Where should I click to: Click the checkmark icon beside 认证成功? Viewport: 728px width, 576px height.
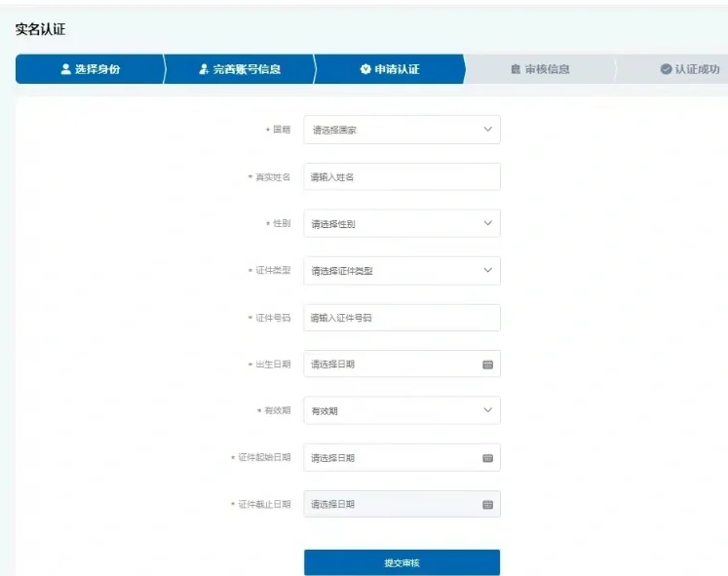click(666, 69)
